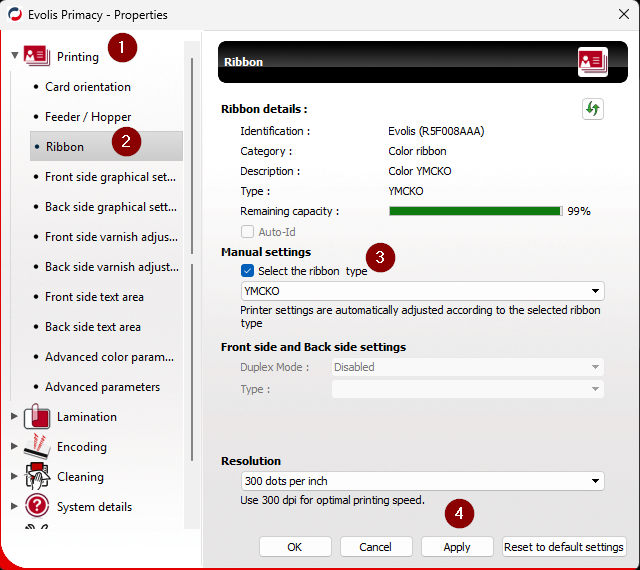The image size is (640, 570).
Task: Open Front side graphical settings
Action: 110,177
